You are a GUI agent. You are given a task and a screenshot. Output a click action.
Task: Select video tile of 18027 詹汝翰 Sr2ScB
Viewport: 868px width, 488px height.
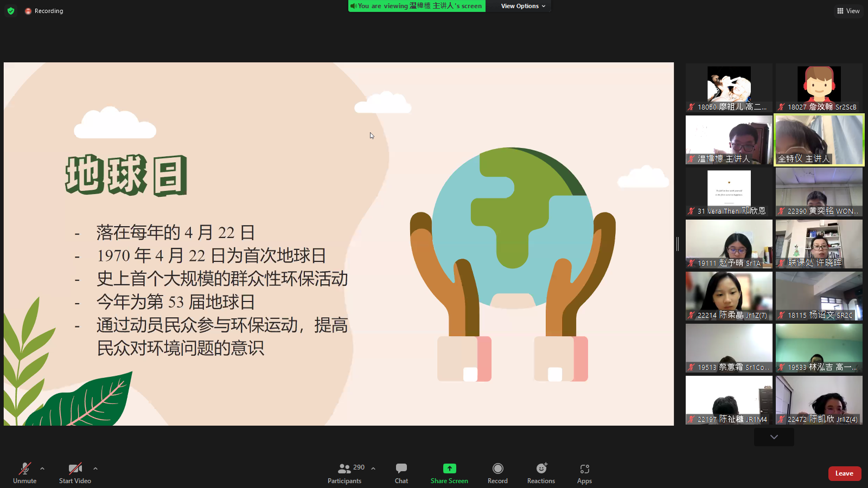click(819, 88)
